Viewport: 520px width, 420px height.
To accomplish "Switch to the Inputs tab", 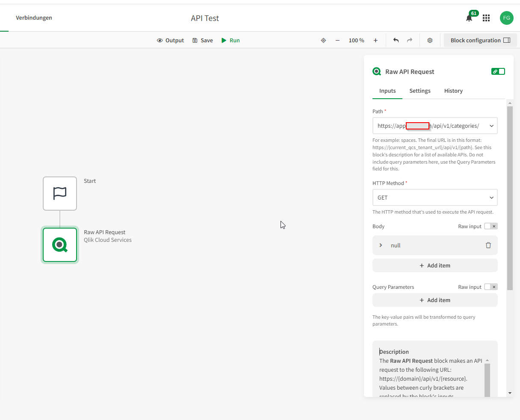I will tap(387, 91).
